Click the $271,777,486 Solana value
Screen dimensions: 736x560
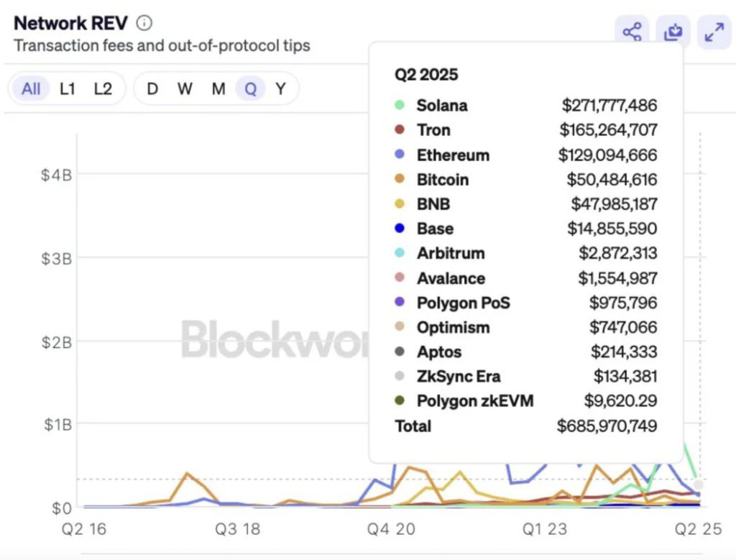tap(609, 106)
